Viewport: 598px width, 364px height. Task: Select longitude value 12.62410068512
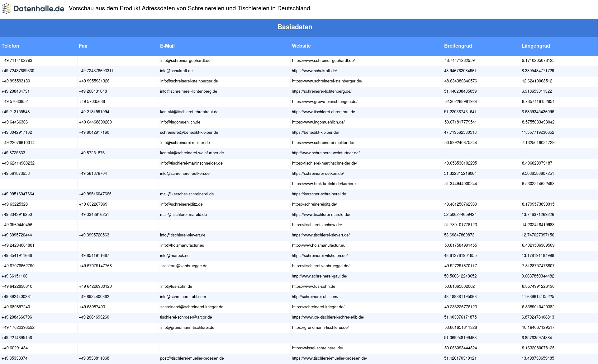pyautogui.click(x=537, y=81)
